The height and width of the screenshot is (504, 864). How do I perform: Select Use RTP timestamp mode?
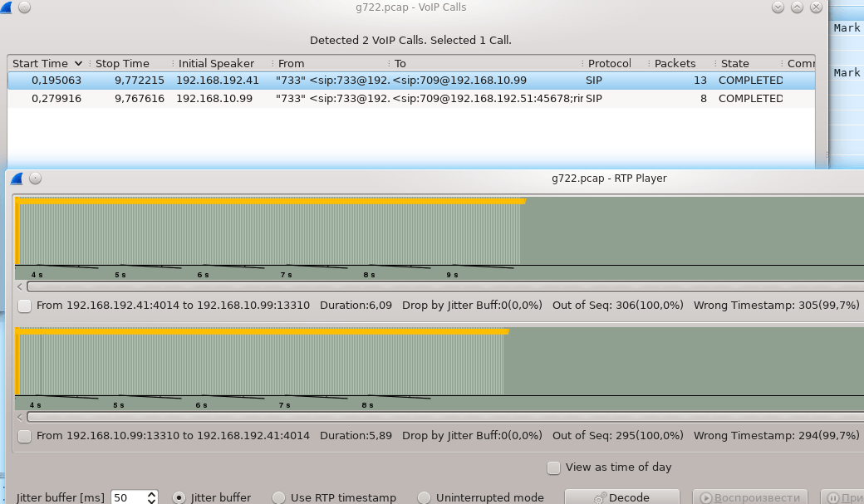(x=279, y=497)
